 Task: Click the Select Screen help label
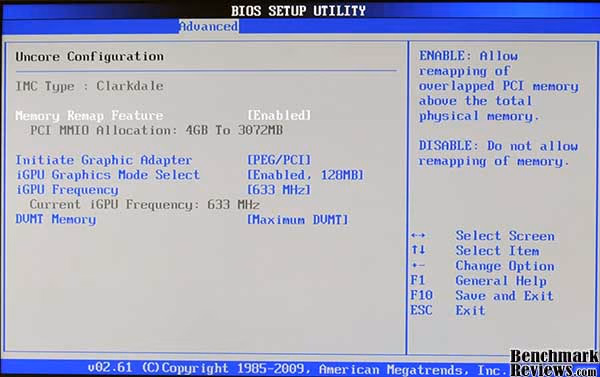click(x=505, y=236)
